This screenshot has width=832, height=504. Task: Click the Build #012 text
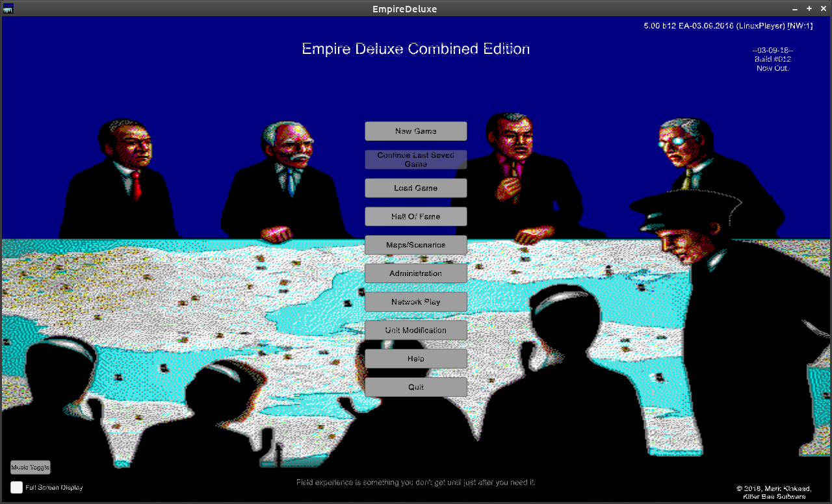coord(773,59)
